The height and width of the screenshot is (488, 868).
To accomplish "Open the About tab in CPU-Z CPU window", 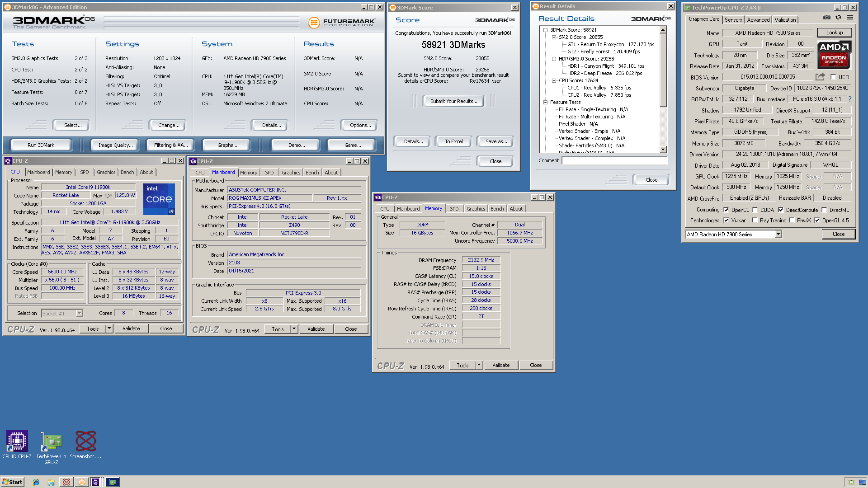I will pyautogui.click(x=146, y=172).
